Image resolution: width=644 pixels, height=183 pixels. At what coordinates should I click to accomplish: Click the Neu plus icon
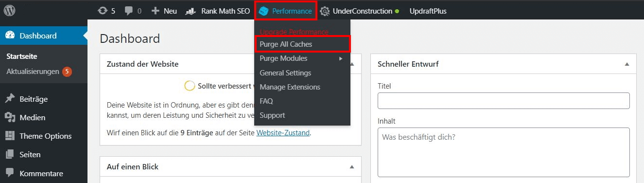point(156,11)
